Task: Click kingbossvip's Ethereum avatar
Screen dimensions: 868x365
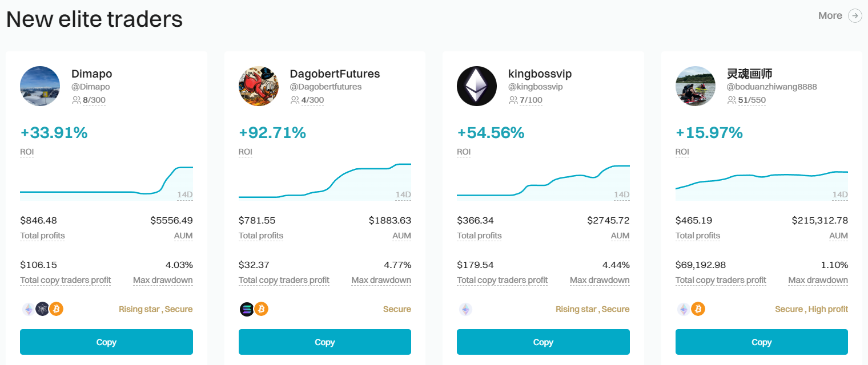Action: tap(477, 86)
